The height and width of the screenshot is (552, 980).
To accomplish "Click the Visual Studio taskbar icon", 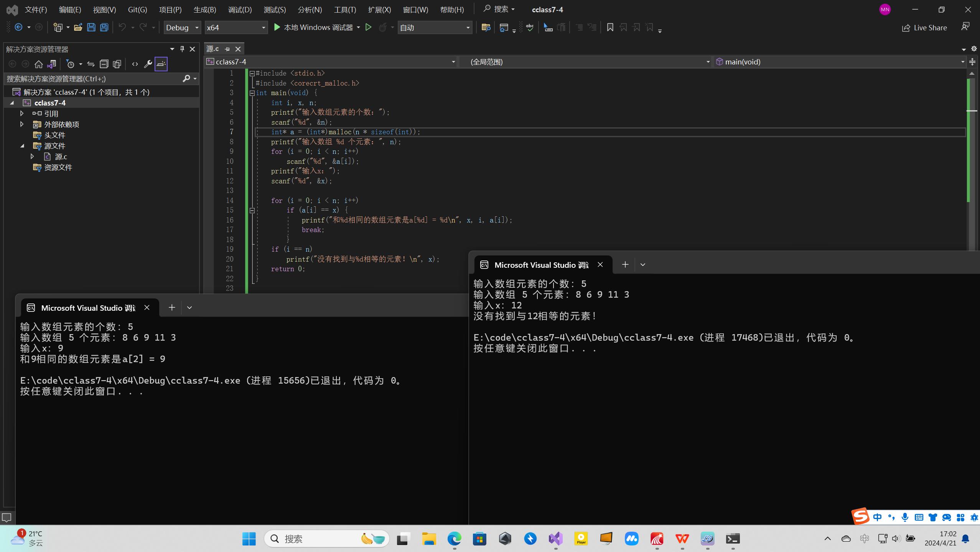I will coord(555,539).
